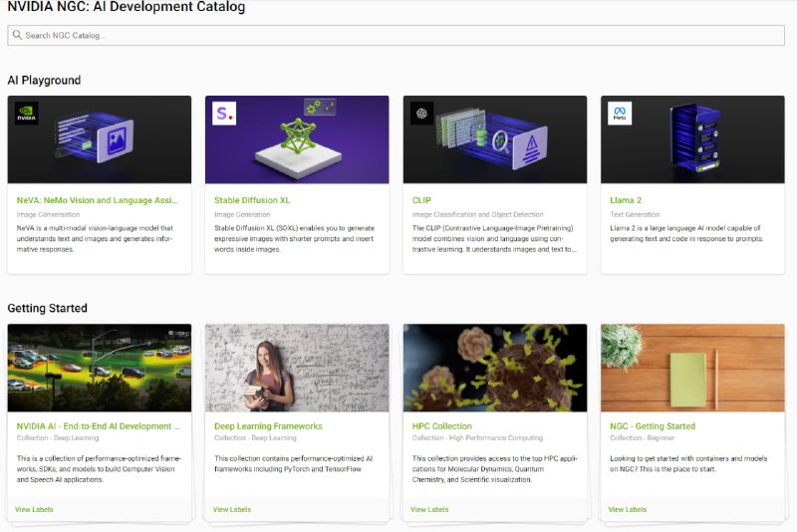Screen dimensions: 797x532
Task: Expand View Labels on NGC Getting Started card
Action: (x=628, y=509)
